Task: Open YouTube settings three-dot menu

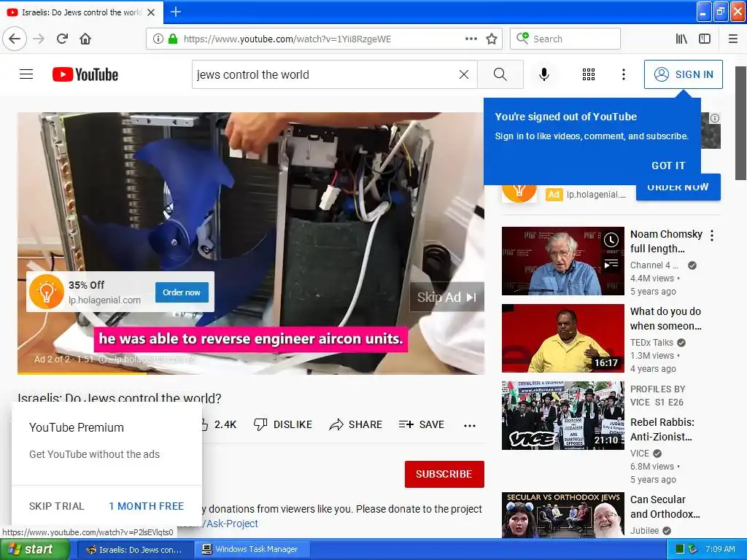Action: (624, 74)
